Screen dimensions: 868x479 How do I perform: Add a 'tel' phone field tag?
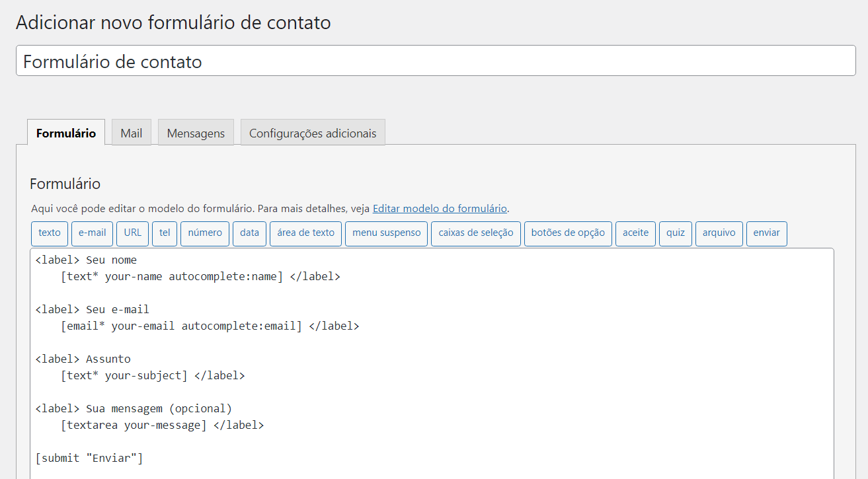coord(165,233)
